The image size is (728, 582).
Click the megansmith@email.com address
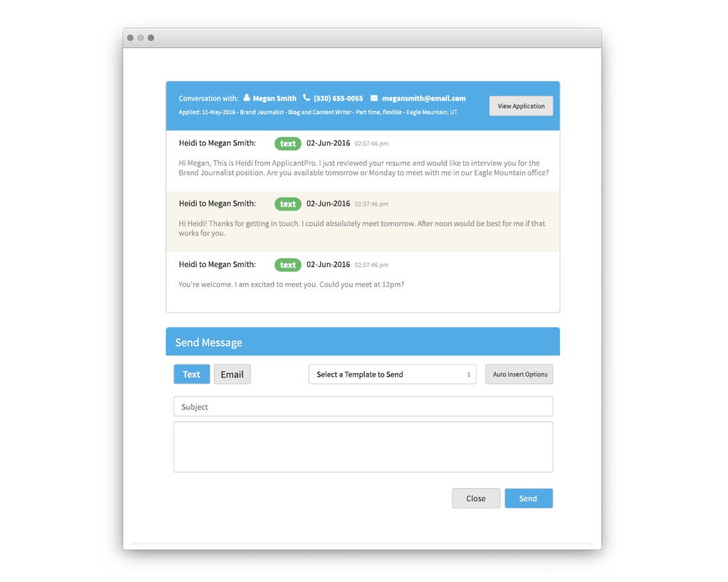[424, 98]
